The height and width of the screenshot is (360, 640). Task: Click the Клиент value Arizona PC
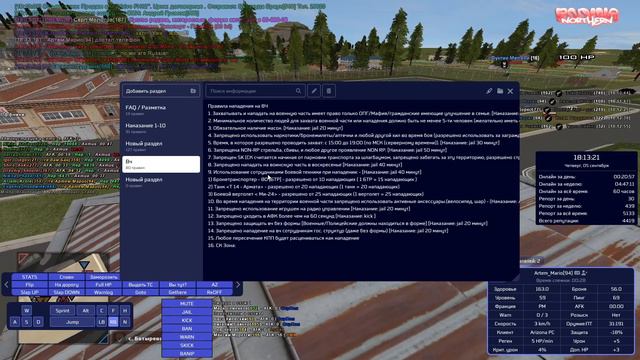pos(542,332)
